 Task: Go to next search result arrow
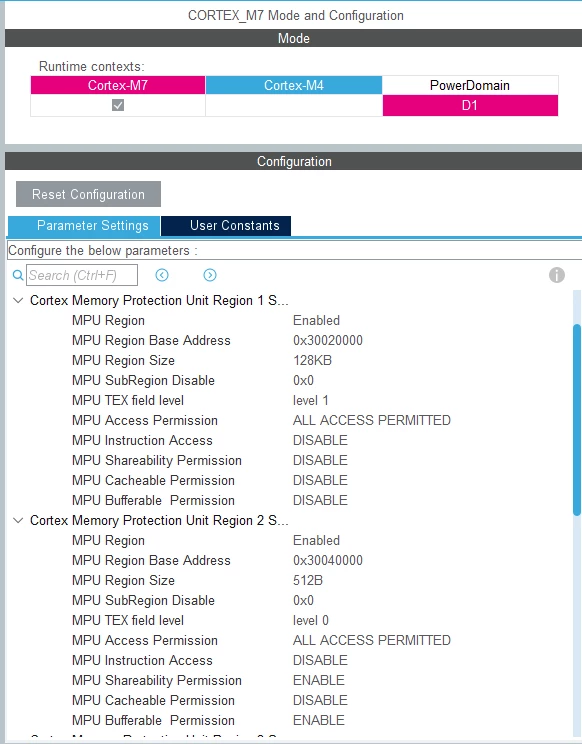pyautogui.click(x=210, y=275)
